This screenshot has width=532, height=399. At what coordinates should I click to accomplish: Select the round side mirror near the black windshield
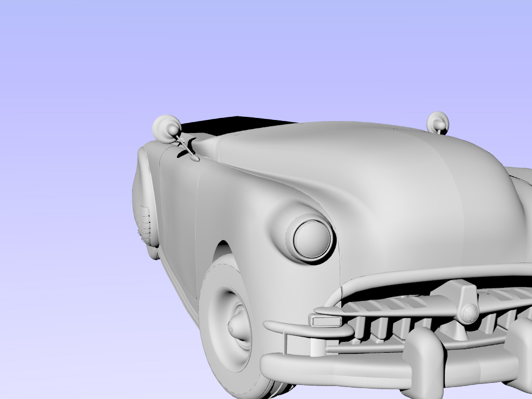click(167, 129)
